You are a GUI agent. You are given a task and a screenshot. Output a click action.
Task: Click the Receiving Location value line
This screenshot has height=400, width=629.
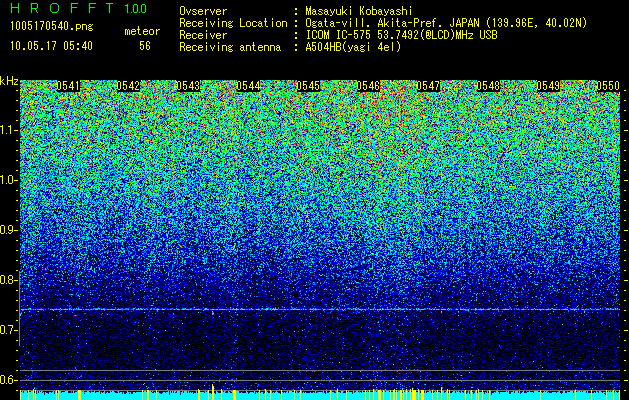click(446, 23)
